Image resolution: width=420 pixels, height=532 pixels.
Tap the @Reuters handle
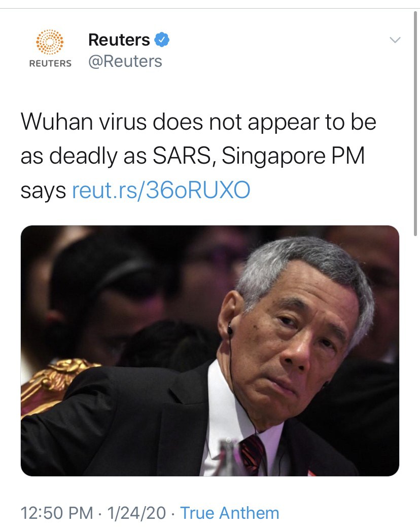[x=125, y=61]
